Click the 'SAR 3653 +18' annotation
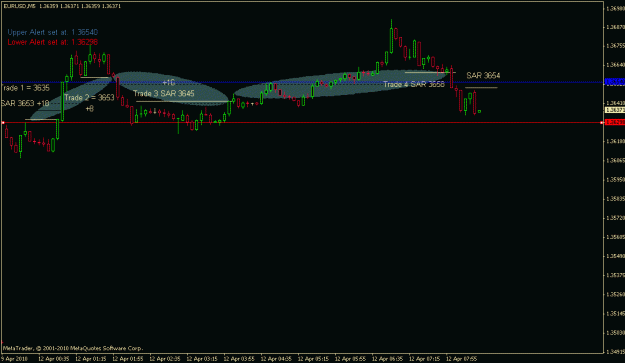The width and height of the screenshot is (625, 363). pos(25,104)
